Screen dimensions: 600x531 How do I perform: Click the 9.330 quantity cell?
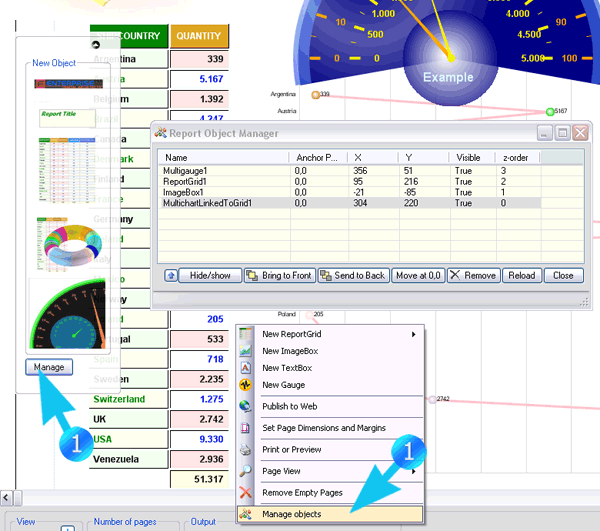[x=199, y=439]
